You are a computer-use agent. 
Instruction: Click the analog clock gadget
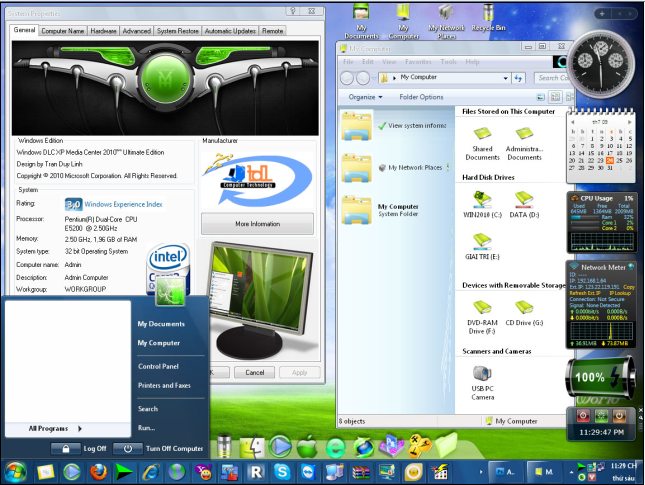601,64
